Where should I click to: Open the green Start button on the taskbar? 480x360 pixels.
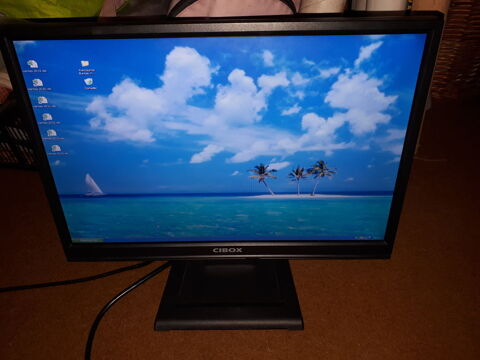click(87, 239)
